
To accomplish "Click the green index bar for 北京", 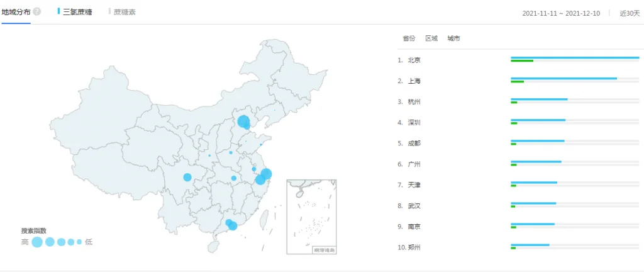I will tap(522, 61).
